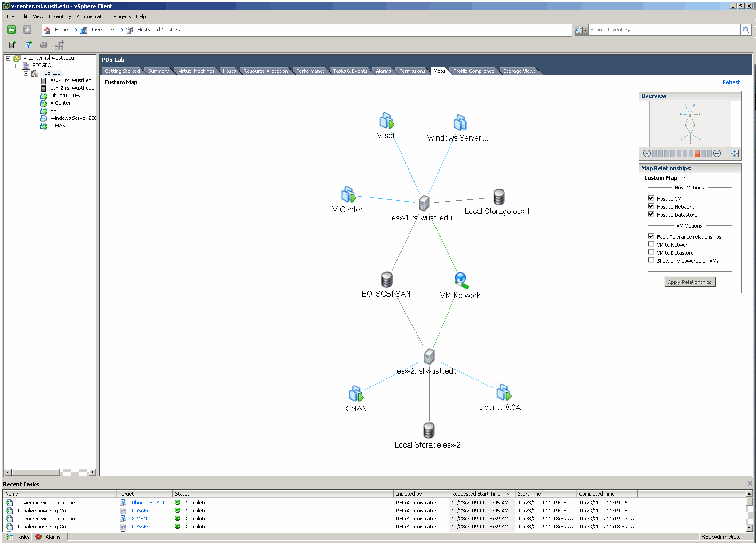Select the esx-1.rsl.wustl.edu host icon in map
The width and height of the screenshot is (756, 543).
(424, 202)
